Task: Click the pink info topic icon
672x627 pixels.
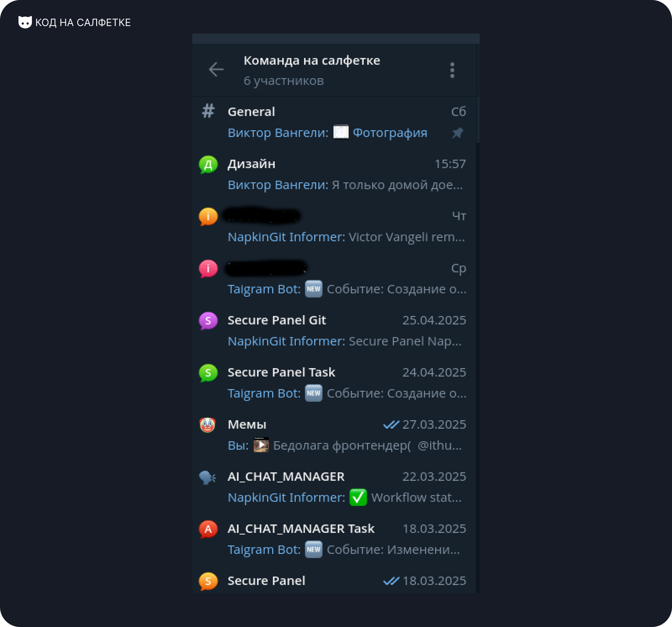Action: (208, 269)
